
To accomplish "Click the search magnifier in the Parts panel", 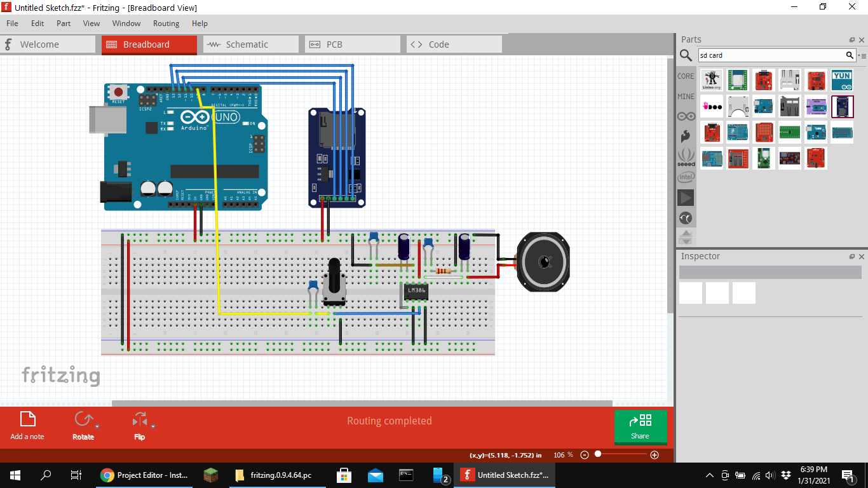I will click(686, 55).
